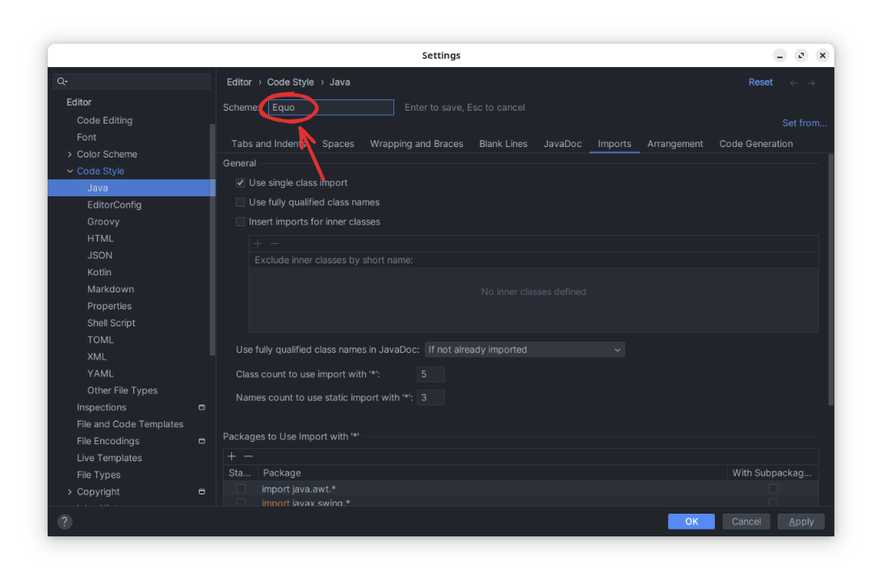
Task: Click the forward navigation arrow icon
Action: pyautogui.click(x=811, y=83)
